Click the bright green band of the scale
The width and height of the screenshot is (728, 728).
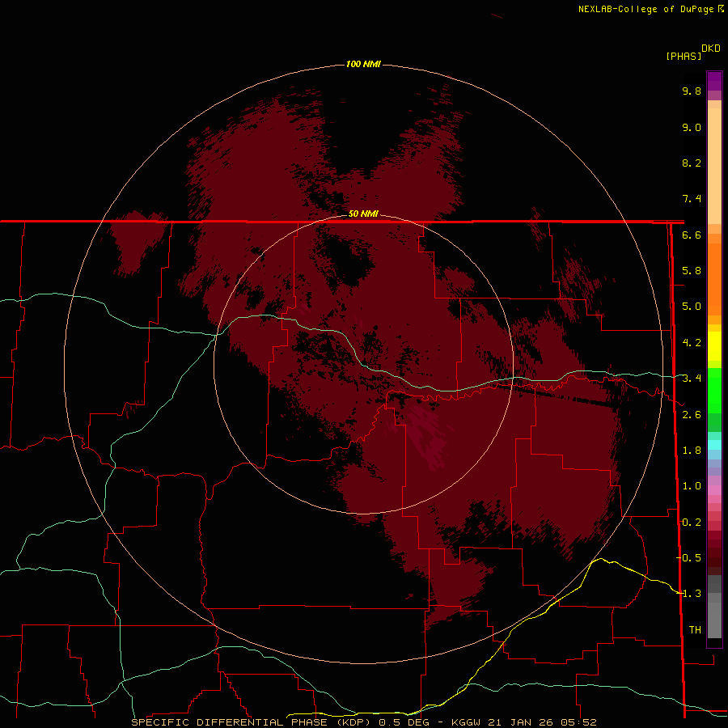click(714, 390)
